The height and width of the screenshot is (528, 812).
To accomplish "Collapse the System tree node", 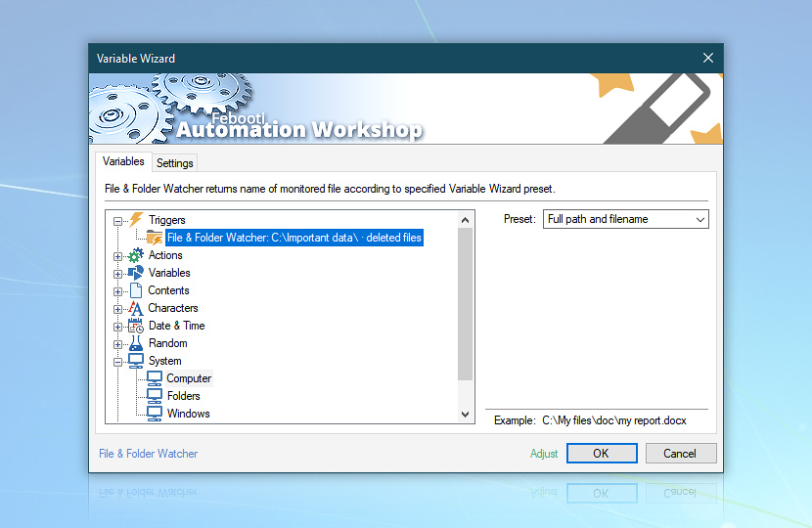I will [x=118, y=362].
